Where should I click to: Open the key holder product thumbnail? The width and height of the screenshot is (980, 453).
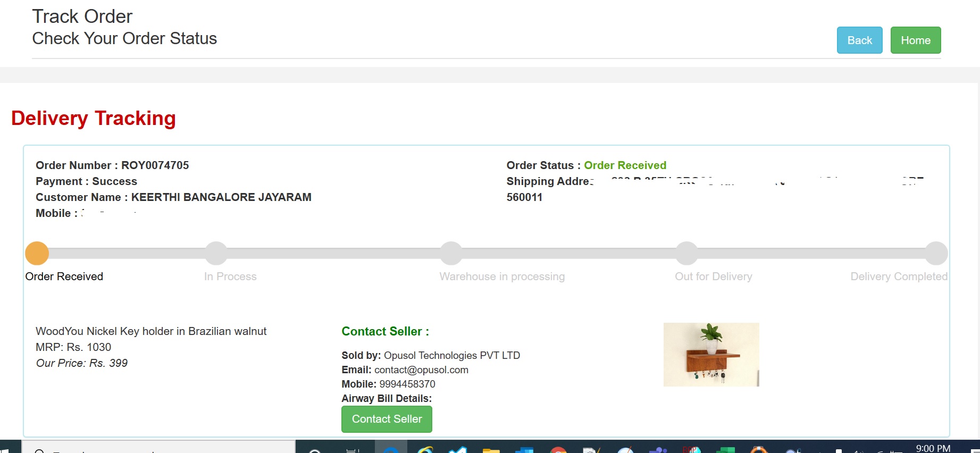[x=711, y=355]
